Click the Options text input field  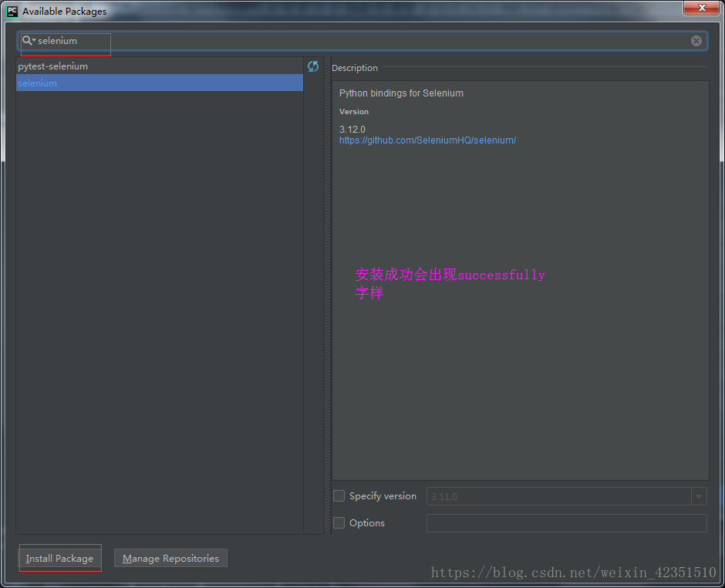point(566,523)
